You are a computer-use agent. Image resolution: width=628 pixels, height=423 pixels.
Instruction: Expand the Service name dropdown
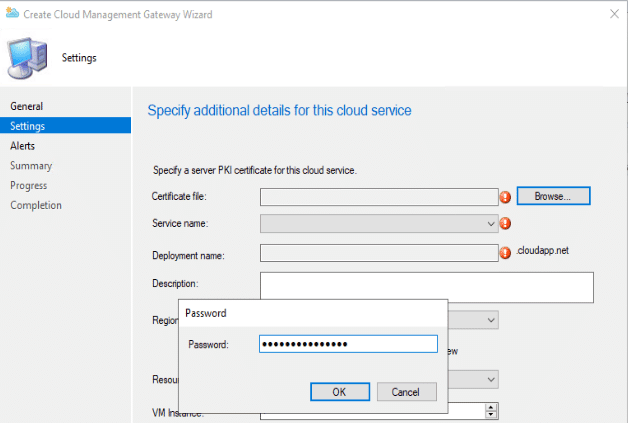pos(491,224)
